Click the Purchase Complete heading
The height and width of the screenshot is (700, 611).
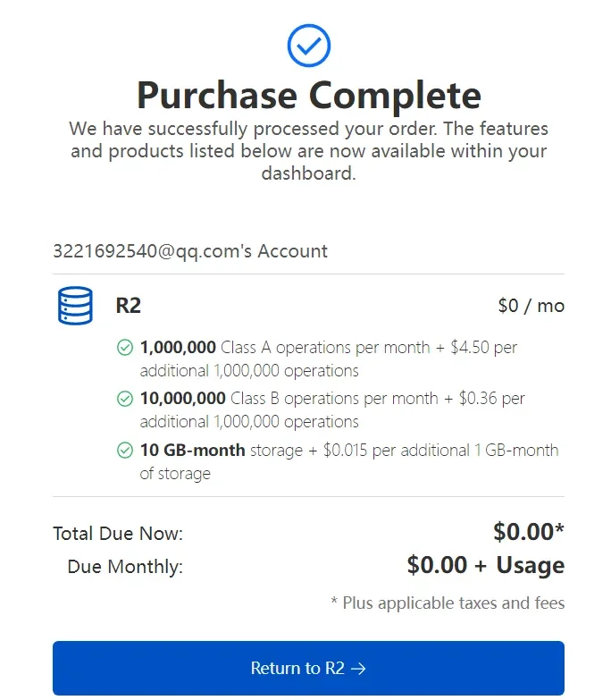(309, 94)
